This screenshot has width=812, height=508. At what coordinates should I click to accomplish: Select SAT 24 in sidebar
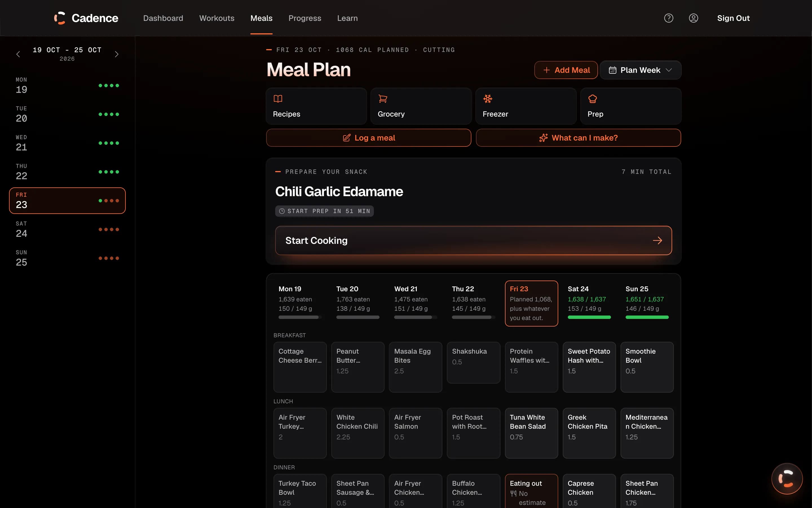(67, 229)
